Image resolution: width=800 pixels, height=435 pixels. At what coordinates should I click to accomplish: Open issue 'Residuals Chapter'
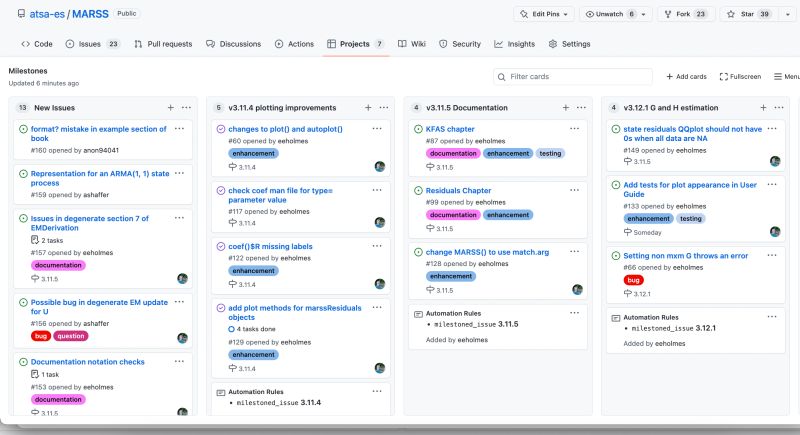pos(458,190)
